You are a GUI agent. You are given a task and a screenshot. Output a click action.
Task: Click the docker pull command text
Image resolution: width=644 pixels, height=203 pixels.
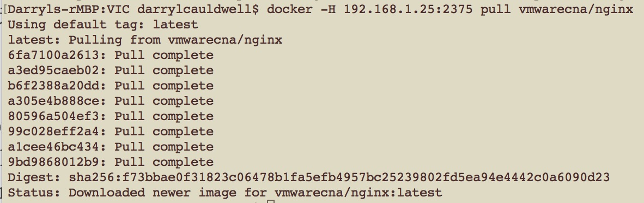pyautogui.click(x=450, y=9)
